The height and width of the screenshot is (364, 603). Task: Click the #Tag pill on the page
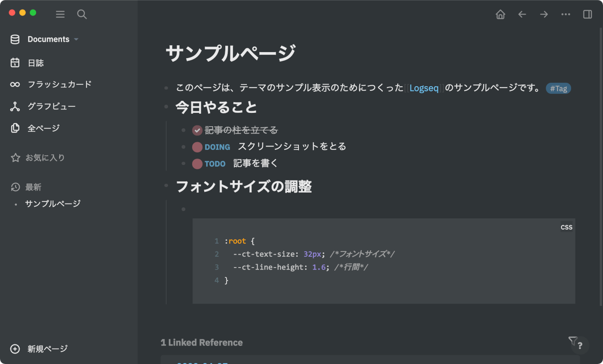558,88
